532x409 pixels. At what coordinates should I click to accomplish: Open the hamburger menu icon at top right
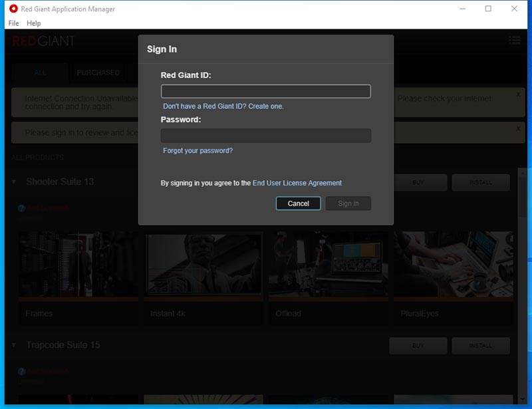pyautogui.click(x=514, y=41)
